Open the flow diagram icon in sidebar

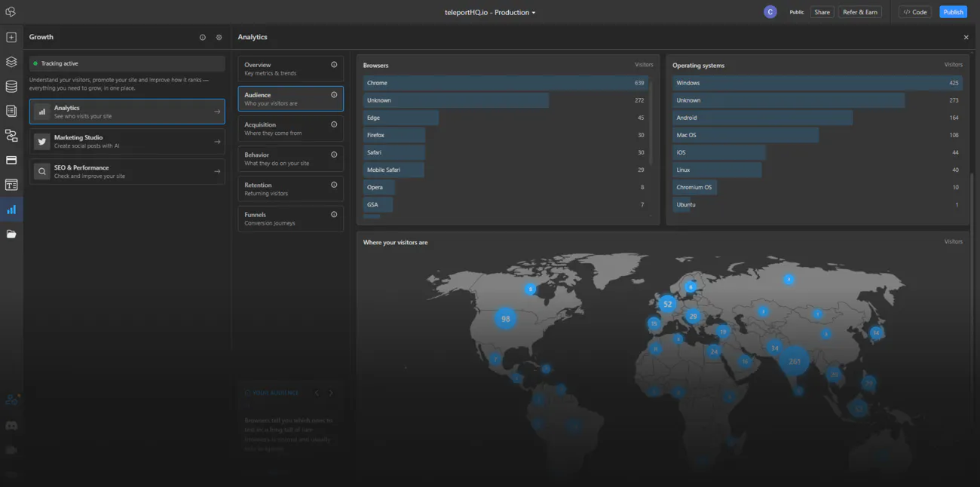[11, 136]
